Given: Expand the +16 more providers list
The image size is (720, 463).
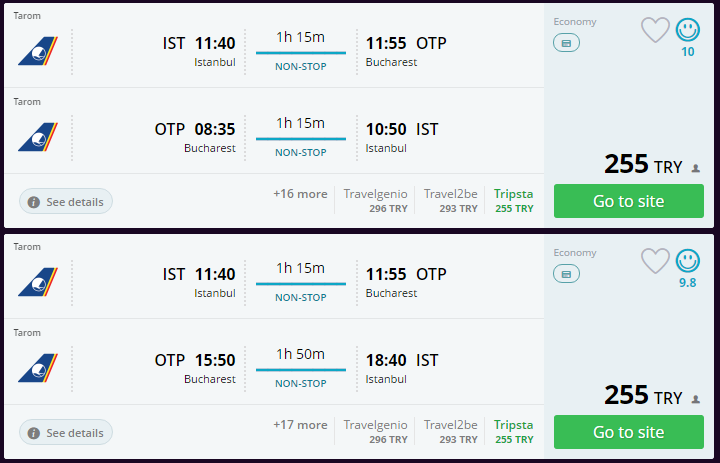Looking at the screenshot, I should coord(300,194).
